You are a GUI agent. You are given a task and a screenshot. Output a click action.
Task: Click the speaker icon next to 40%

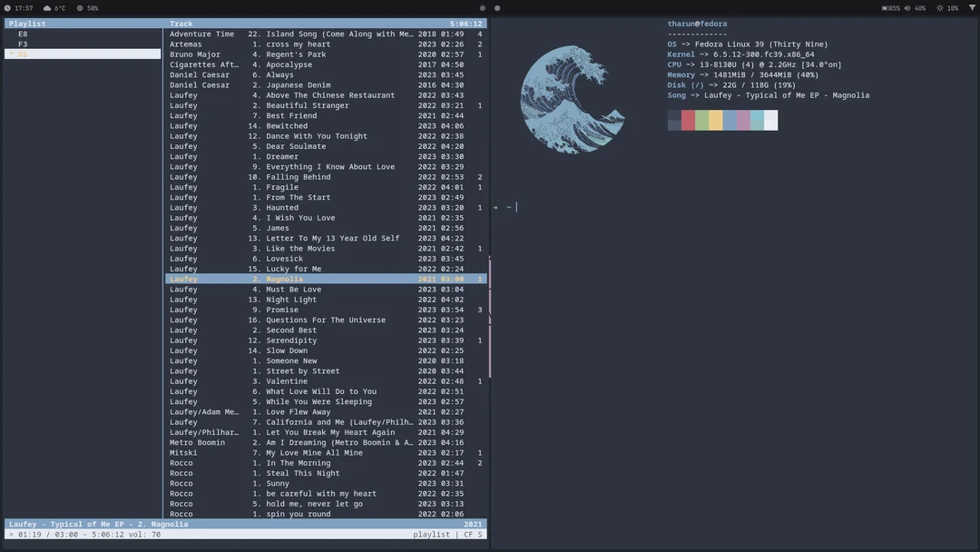pyautogui.click(x=906, y=6)
